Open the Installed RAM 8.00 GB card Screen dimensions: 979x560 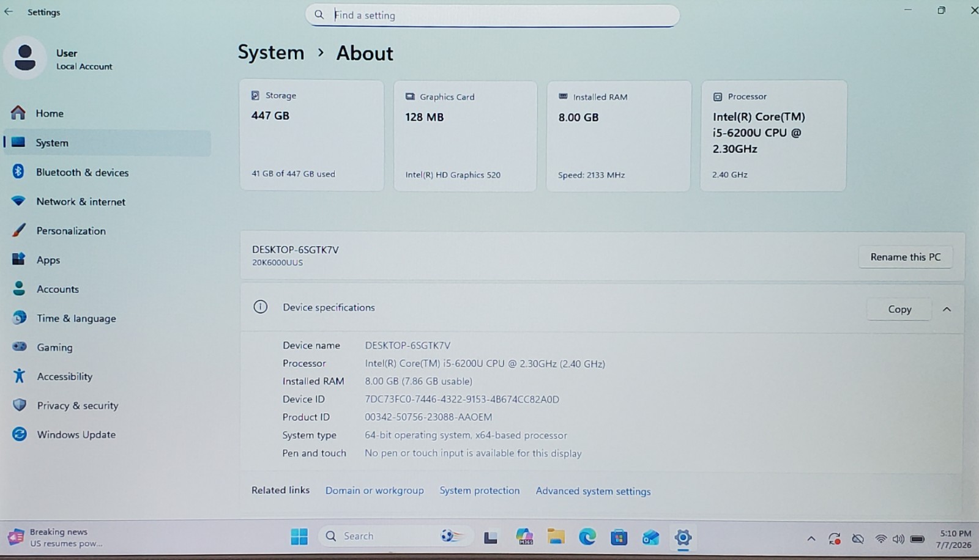pos(619,136)
